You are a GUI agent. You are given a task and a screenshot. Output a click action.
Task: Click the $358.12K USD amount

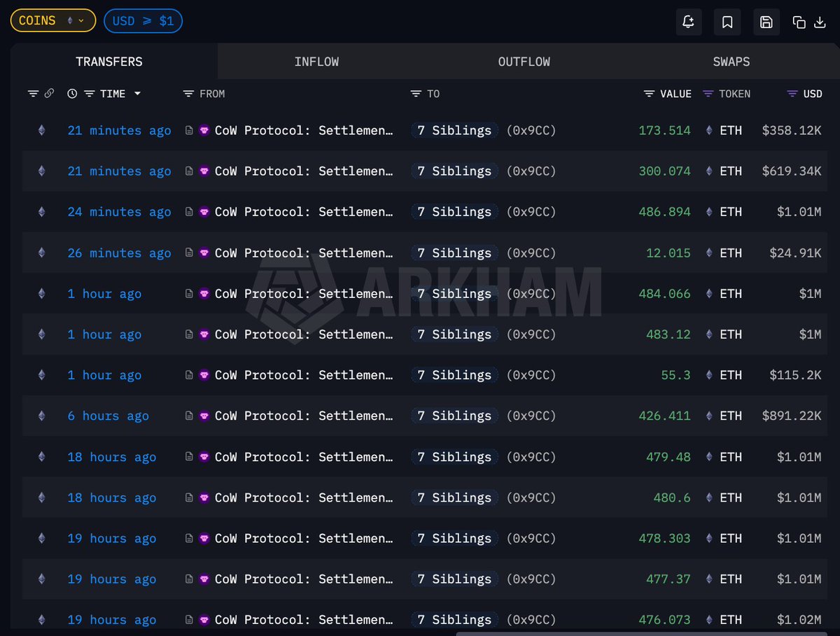pos(792,130)
